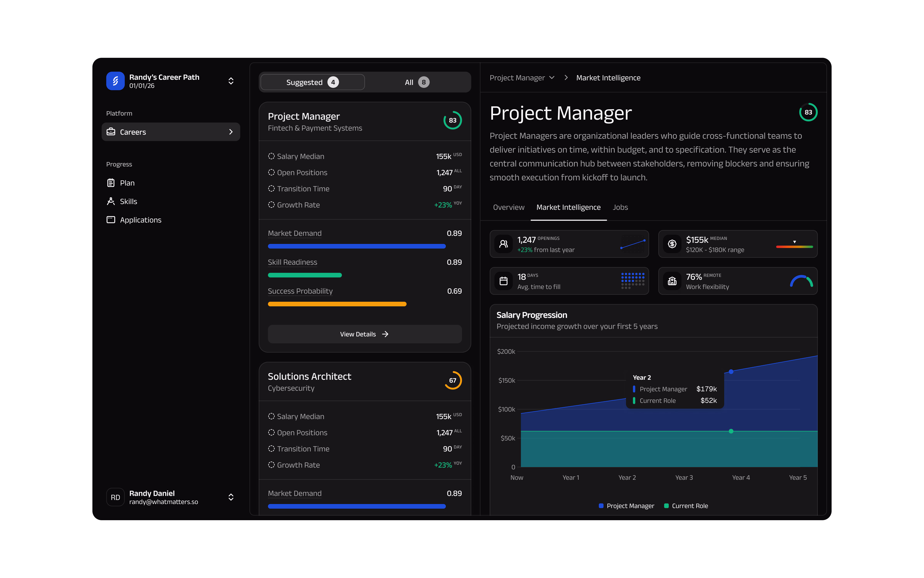Click the work flexibility building icon

[672, 281]
